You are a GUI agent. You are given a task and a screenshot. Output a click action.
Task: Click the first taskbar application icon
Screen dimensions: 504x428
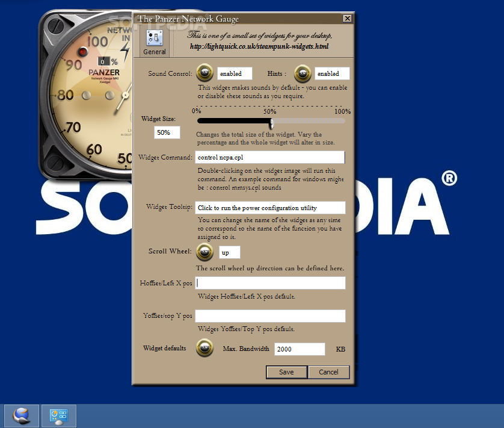coord(22,416)
